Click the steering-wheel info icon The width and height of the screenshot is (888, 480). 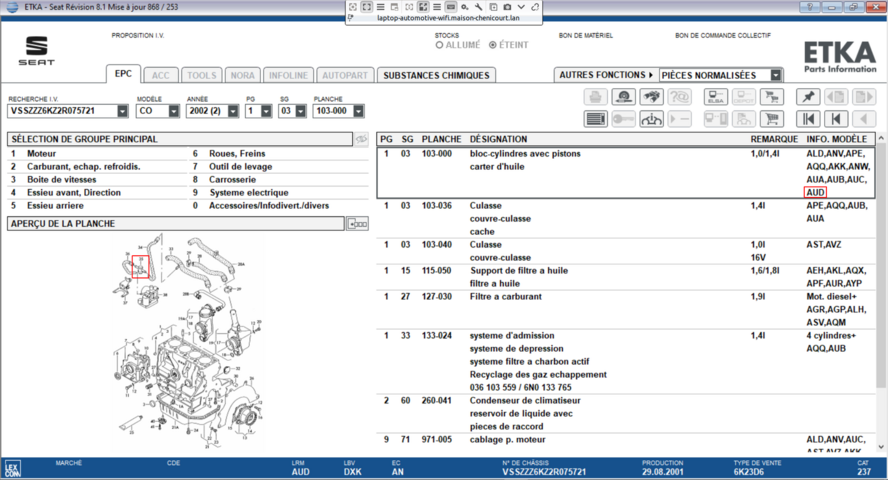click(651, 119)
